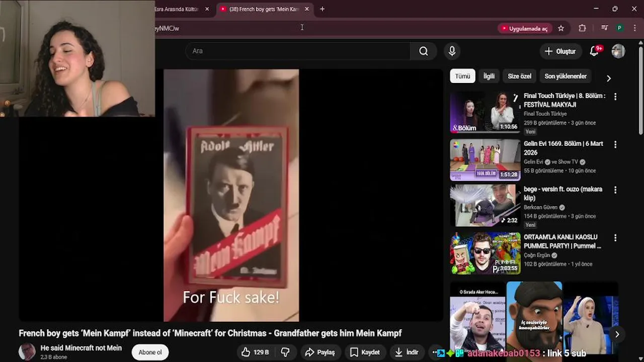
Task: Show more filter chips with right arrow
Action: pyautogui.click(x=608, y=78)
